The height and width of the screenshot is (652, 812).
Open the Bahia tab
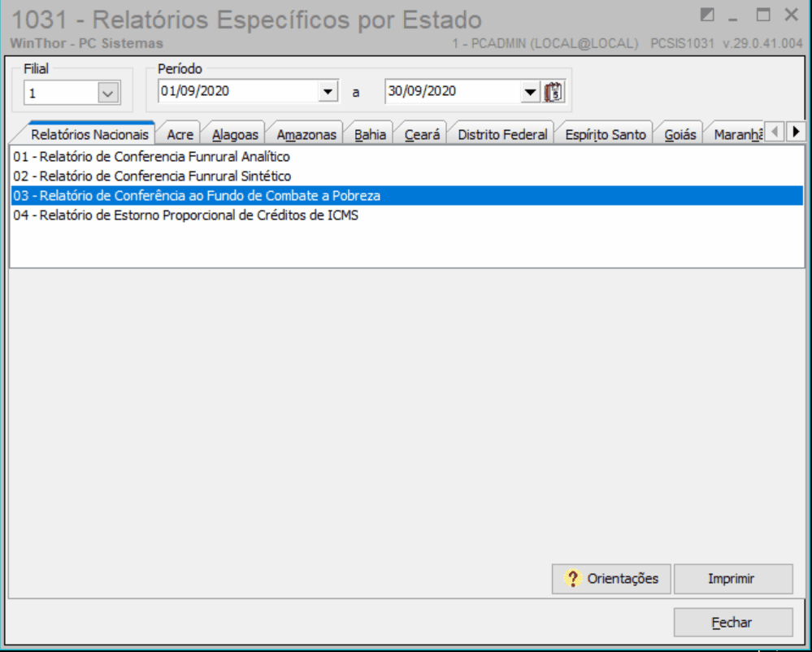pyautogui.click(x=371, y=135)
